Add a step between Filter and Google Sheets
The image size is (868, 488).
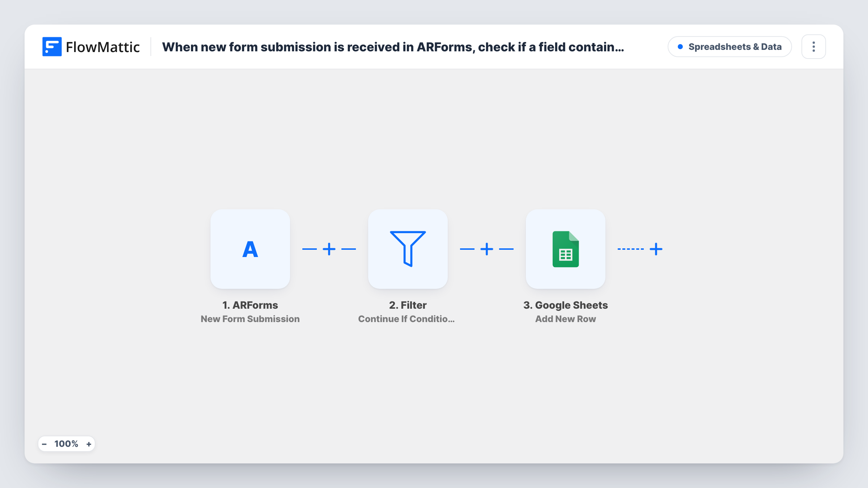click(487, 249)
